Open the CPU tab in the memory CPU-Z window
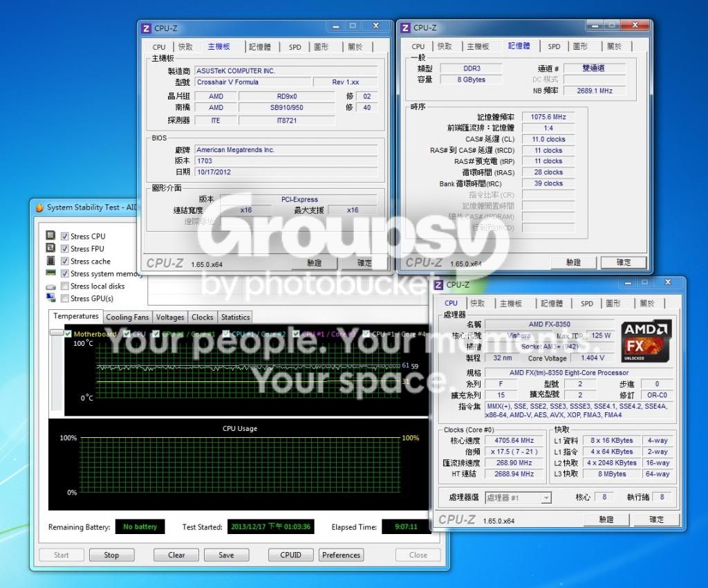 pos(418,46)
